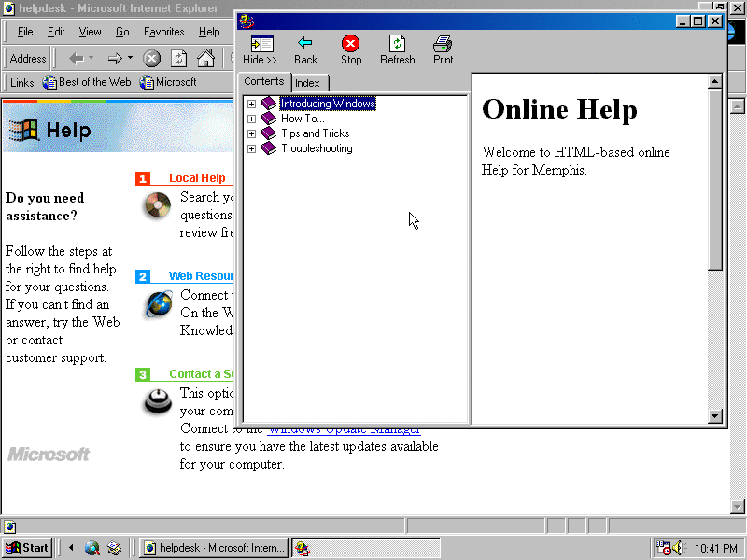
Task: Click the Help window title bar icon
Action: coord(247,21)
